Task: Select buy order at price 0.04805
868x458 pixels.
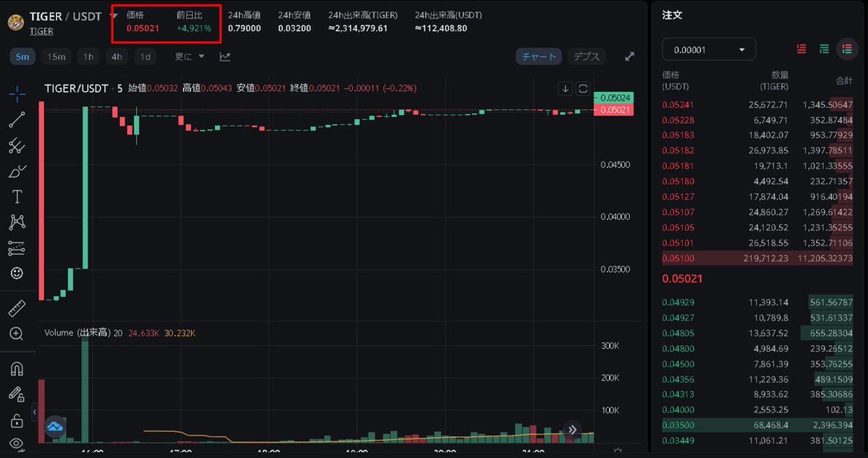Action: (x=757, y=333)
